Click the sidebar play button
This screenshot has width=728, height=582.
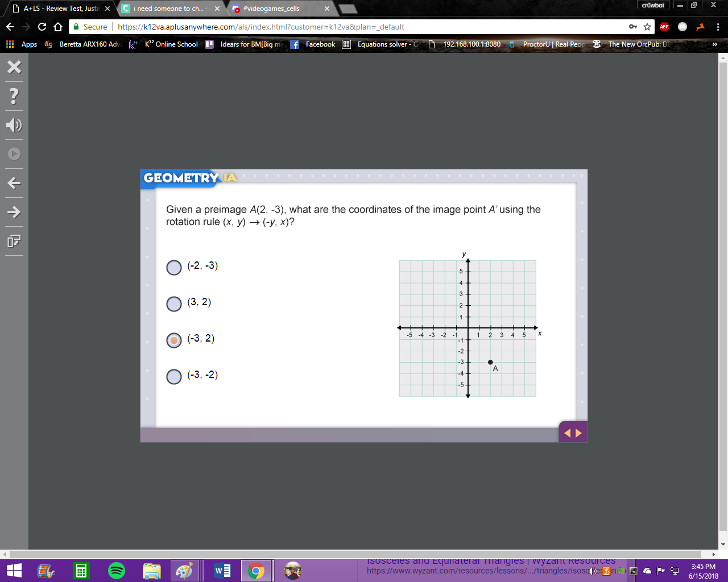tap(14, 154)
